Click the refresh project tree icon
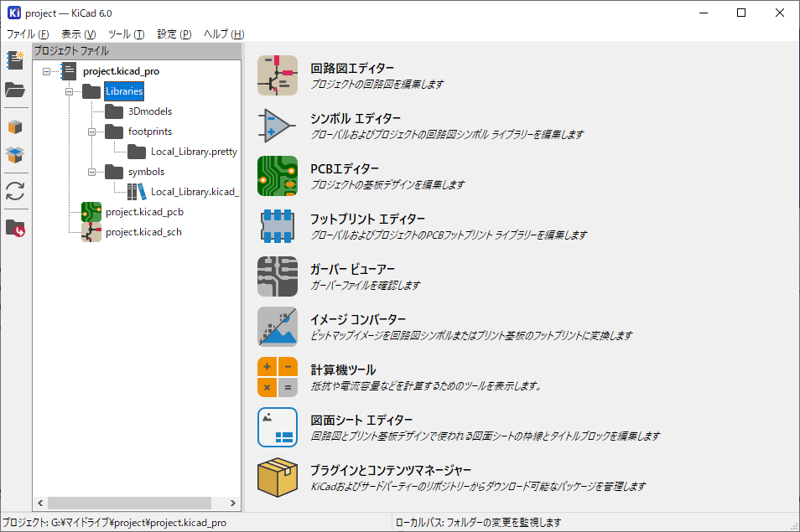This screenshot has height=532, width=800. click(15, 191)
